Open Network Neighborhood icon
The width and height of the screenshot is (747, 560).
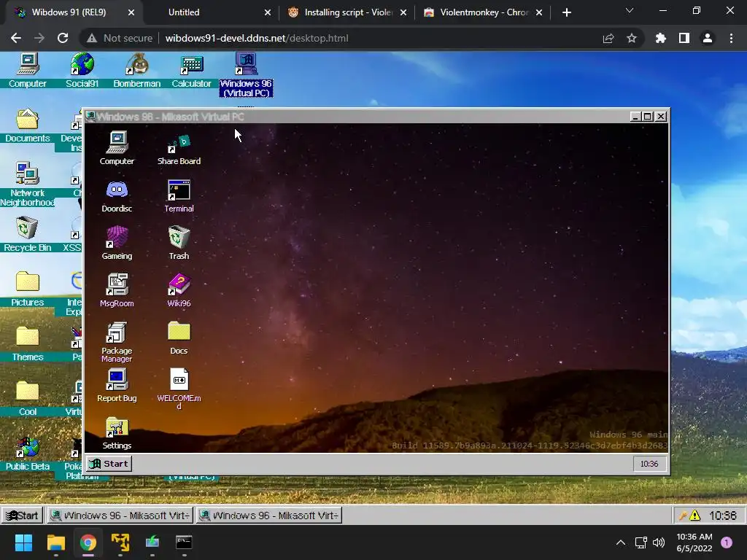[x=27, y=184]
